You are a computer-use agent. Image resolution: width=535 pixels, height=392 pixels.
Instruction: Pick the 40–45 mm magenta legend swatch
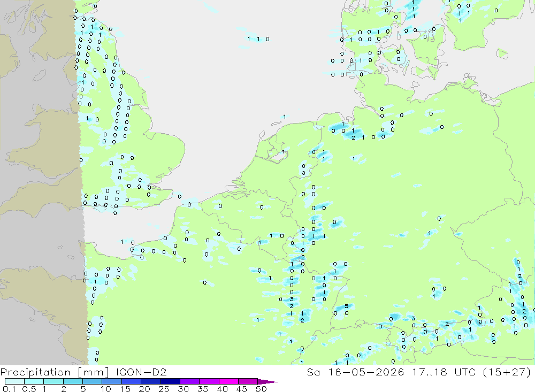click(228, 381)
